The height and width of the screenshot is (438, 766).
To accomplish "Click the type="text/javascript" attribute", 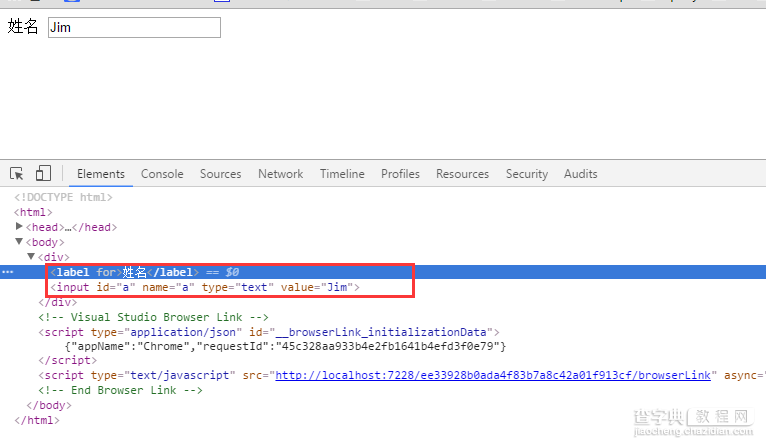I will tap(163, 375).
